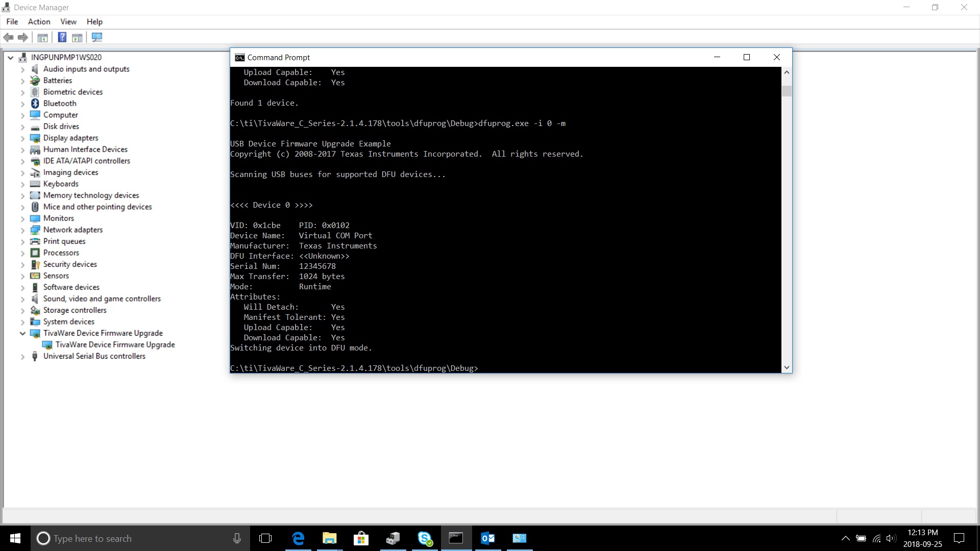Open the Action menu

39,21
